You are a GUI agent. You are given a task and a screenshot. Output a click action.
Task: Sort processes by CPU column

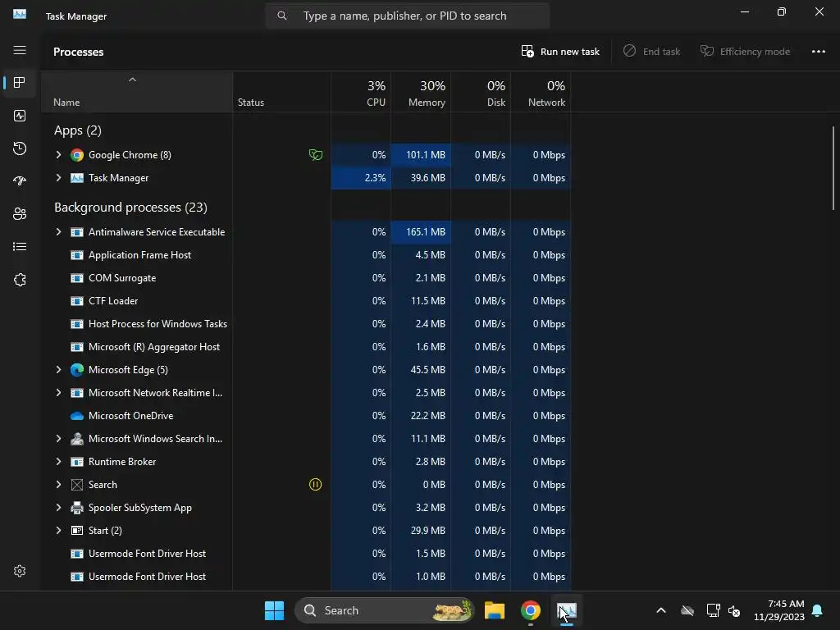click(361, 92)
